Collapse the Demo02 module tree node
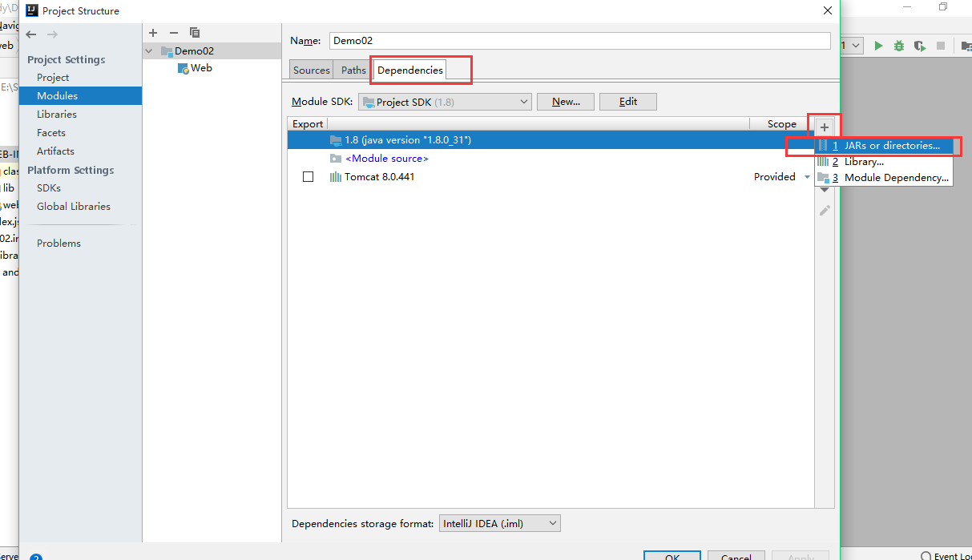Image resolution: width=972 pixels, height=560 pixels. (x=150, y=50)
